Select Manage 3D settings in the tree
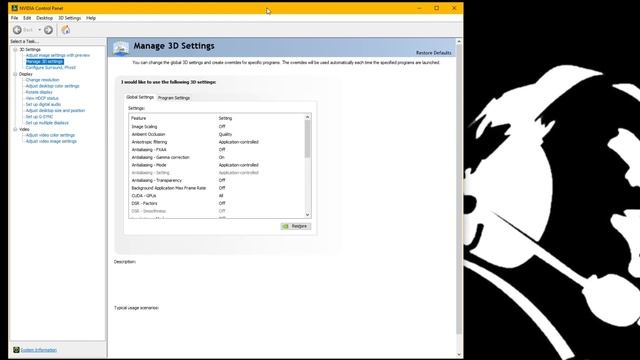The image size is (640, 360). [x=45, y=61]
